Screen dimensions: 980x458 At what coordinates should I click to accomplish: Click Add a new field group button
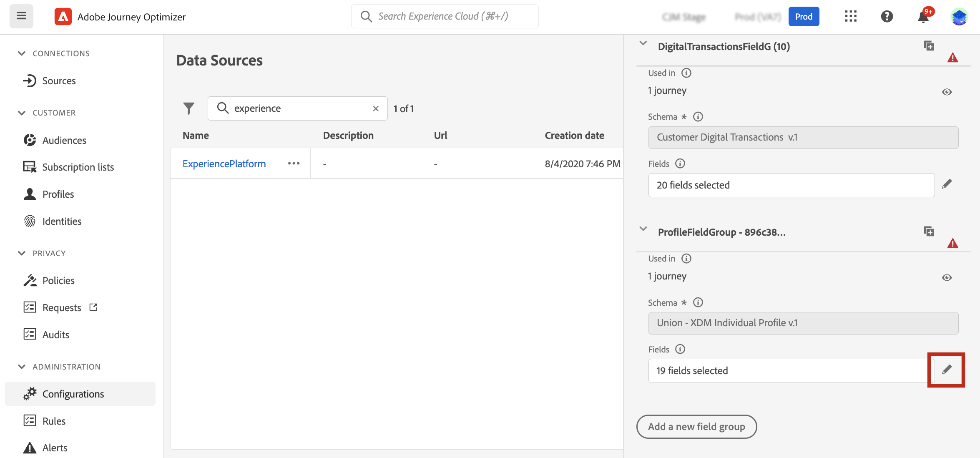pyautogui.click(x=696, y=426)
